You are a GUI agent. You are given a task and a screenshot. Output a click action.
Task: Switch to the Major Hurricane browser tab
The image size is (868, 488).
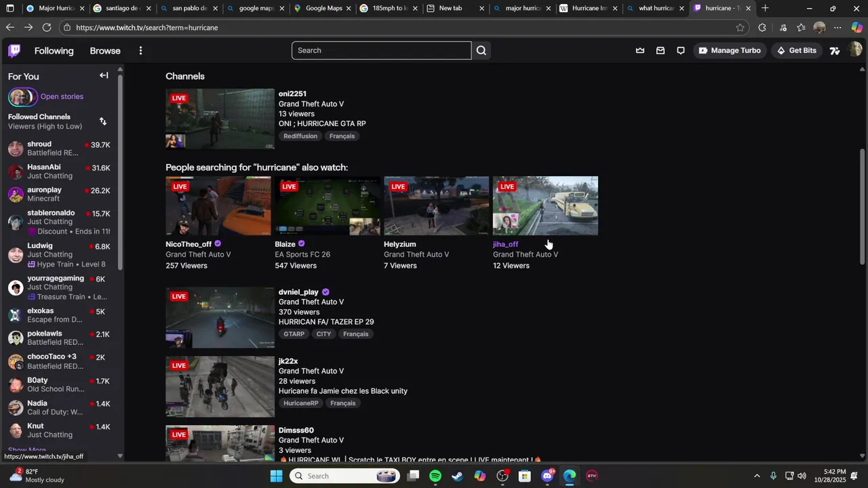point(56,8)
